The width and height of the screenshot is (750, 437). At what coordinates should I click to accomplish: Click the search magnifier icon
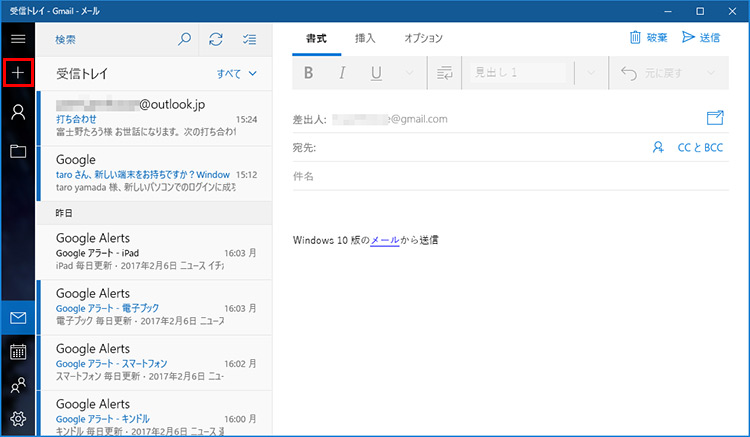point(184,39)
